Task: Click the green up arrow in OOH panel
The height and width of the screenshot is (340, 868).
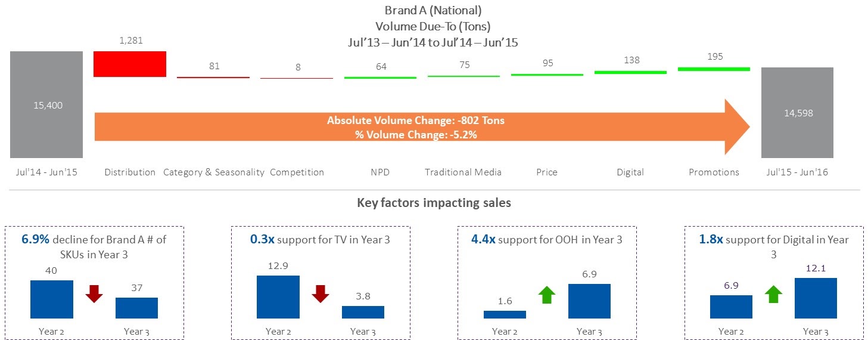Action: [x=547, y=294]
